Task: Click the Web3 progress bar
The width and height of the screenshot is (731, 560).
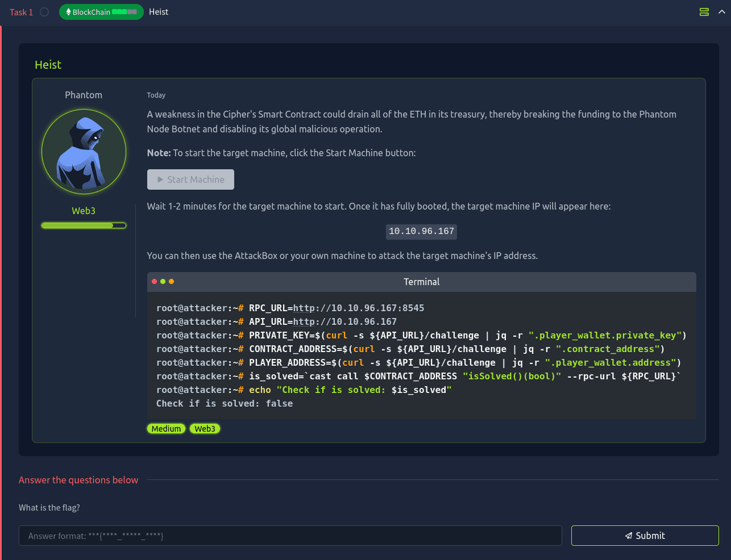Action: click(84, 225)
